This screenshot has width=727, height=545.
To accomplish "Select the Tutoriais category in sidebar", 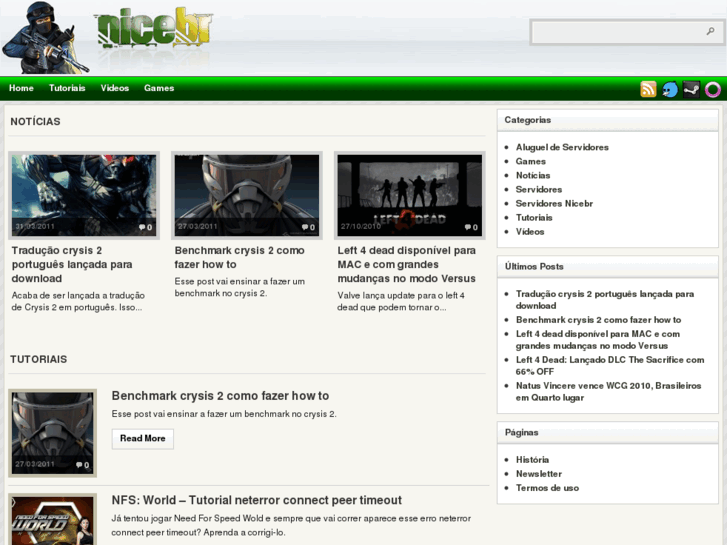I will (534, 218).
